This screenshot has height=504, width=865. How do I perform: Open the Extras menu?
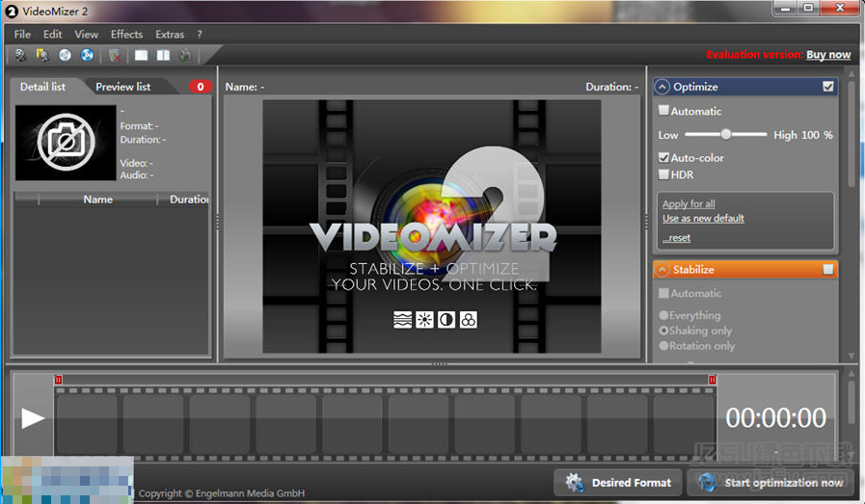(x=170, y=34)
